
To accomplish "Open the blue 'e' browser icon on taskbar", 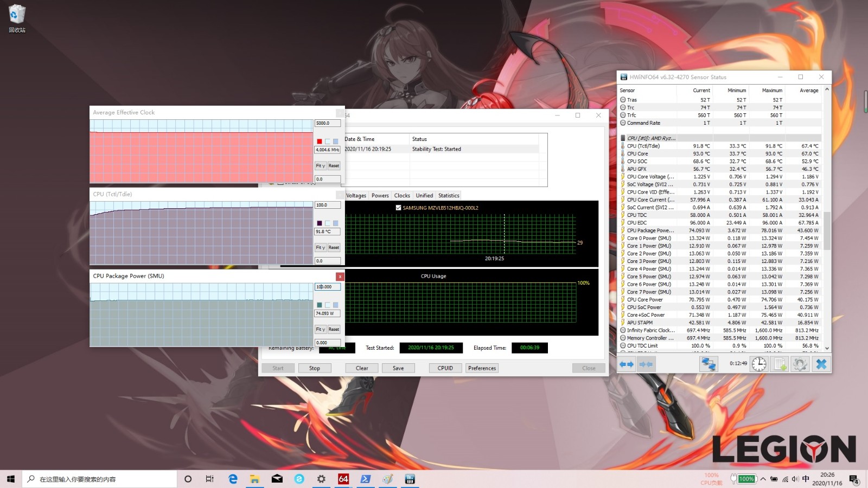I will (299, 479).
